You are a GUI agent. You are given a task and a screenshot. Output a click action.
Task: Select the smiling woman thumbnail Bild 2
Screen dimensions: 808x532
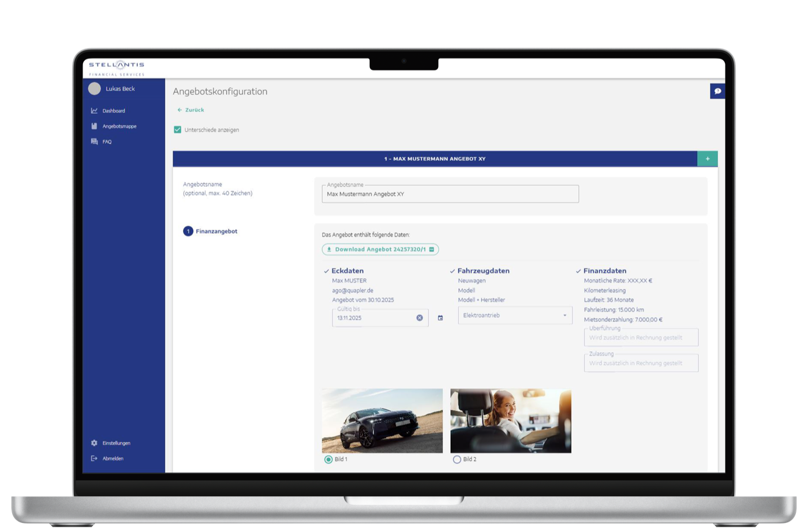pos(511,421)
